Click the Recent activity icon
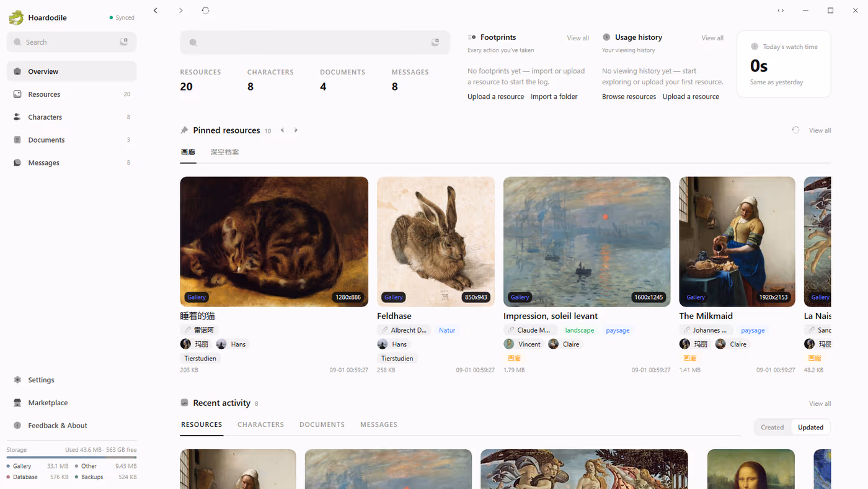The height and width of the screenshot is (489, 868). 184,403
